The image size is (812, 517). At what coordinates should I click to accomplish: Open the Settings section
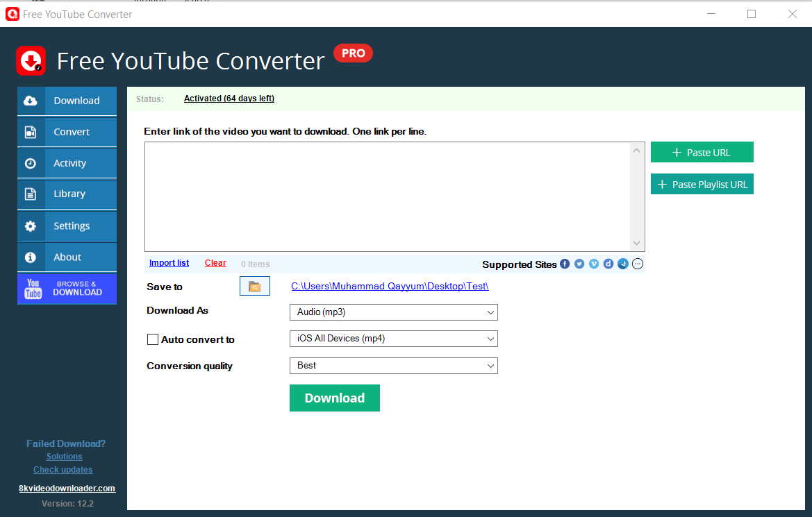[x=67, y=226]
